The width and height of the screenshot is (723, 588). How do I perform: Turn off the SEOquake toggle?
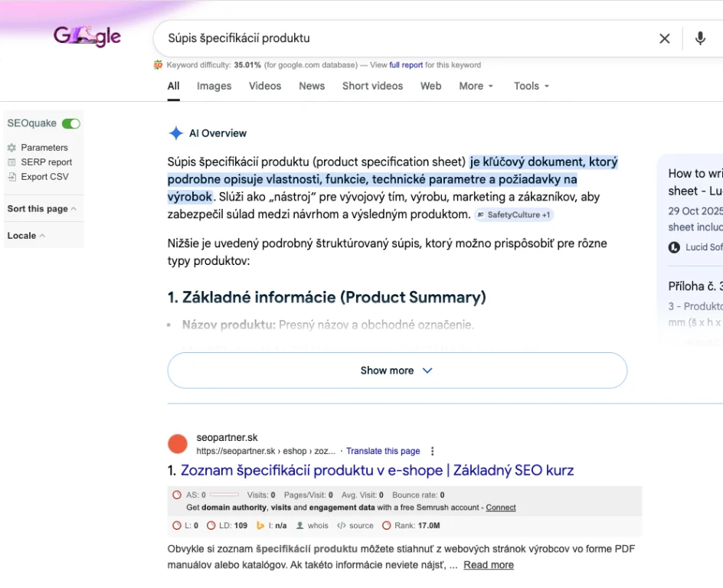click(x=71, y=123)
